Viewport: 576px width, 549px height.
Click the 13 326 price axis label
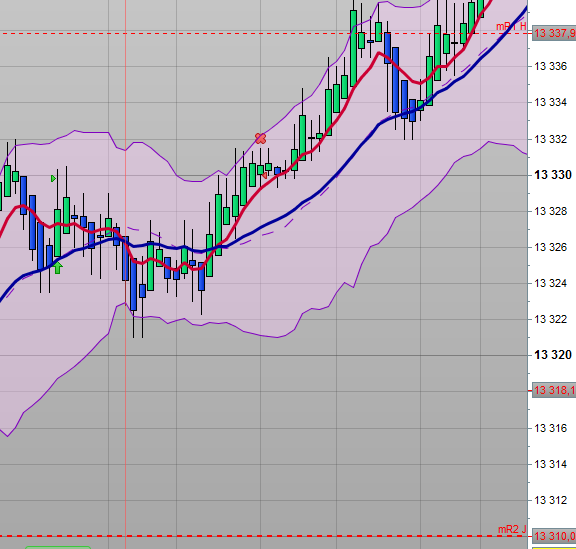551,247
